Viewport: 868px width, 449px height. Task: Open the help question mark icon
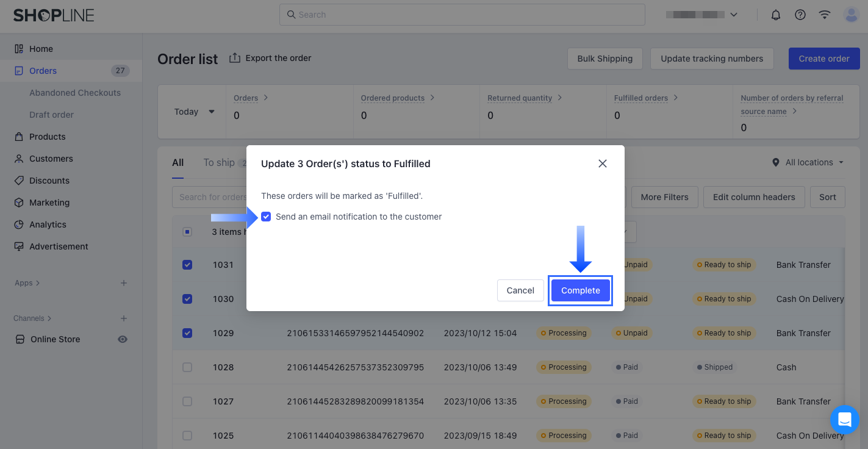[x=800, y=15]
